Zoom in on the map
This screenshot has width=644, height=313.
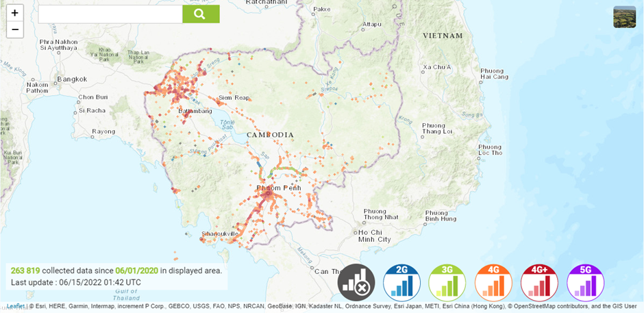[15, 13]
